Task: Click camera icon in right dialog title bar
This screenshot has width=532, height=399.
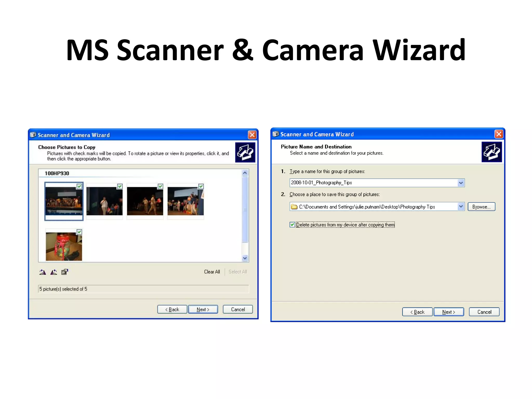Action: coord(276,134)
